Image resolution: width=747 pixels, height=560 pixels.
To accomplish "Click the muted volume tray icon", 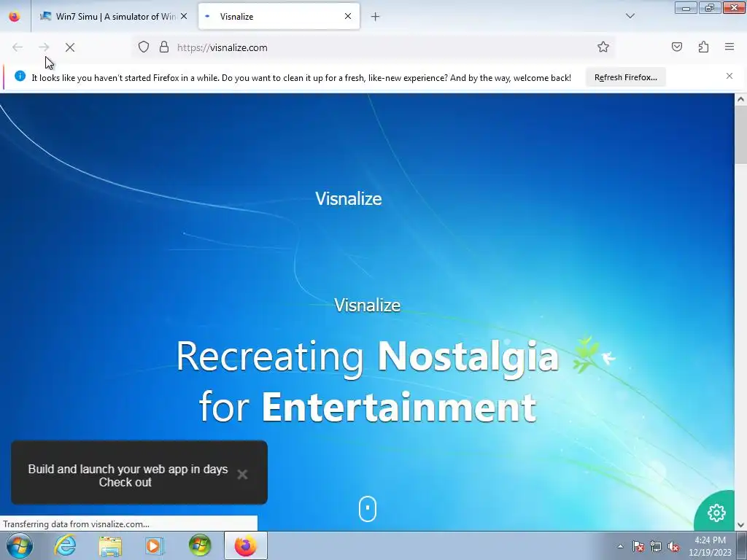I will 673,547.
